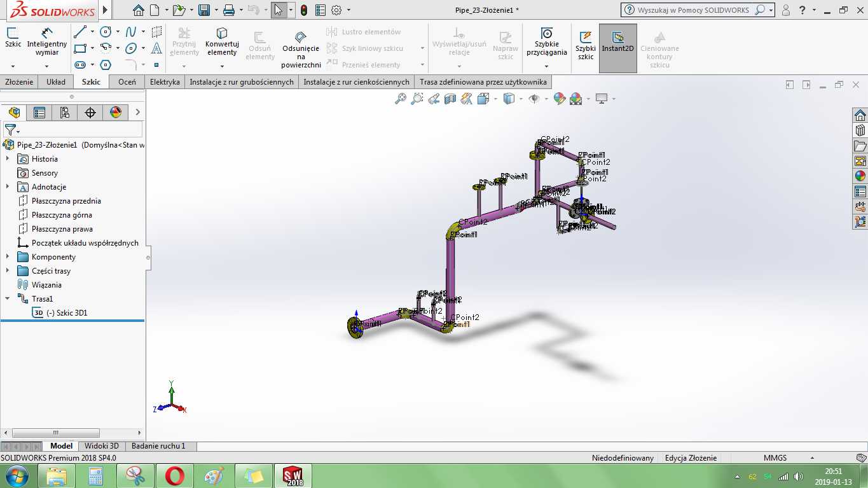Select the Ellipse sketch tool
This screenshot has height=488, width=868.
pos(131,48)
